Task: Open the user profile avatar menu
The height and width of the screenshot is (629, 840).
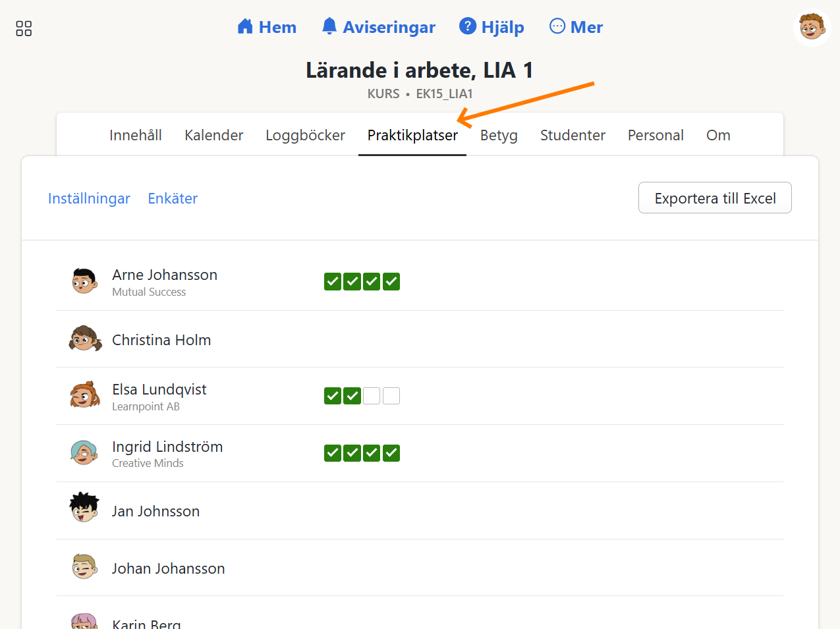Action: pyautogui.click(x=812, y=28)
